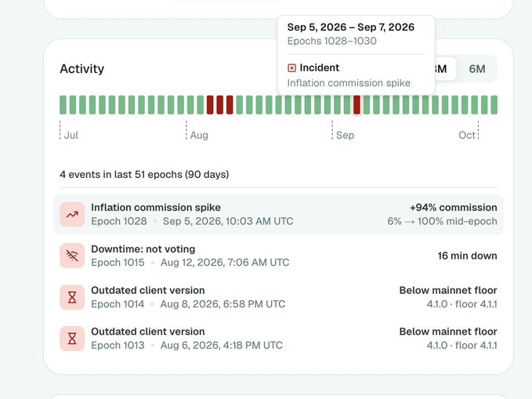The image size is (532, 399).
Task: Click 'Below mainnet floor' in the Epoch 1013 row
Action: click(448, 332)
